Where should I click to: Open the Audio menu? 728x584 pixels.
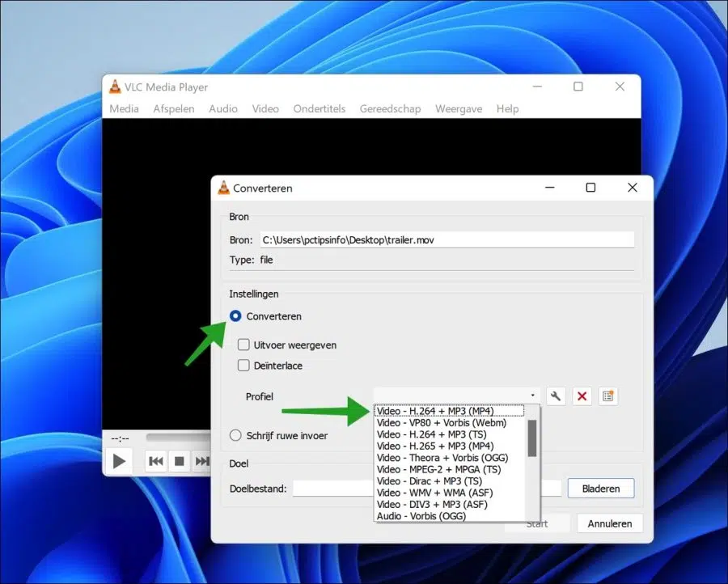tap(223, 108)
